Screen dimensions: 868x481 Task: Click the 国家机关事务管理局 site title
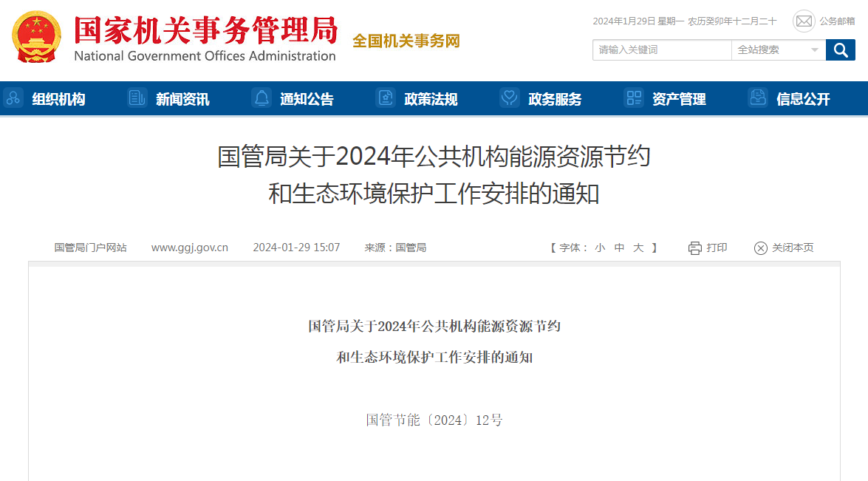[x=205, y=30]
